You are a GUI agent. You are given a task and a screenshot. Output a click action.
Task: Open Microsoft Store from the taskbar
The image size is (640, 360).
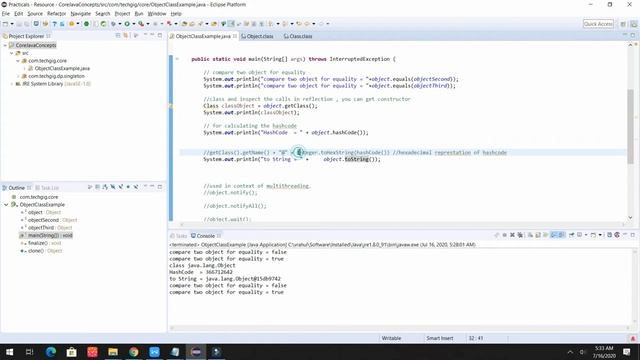71,352
